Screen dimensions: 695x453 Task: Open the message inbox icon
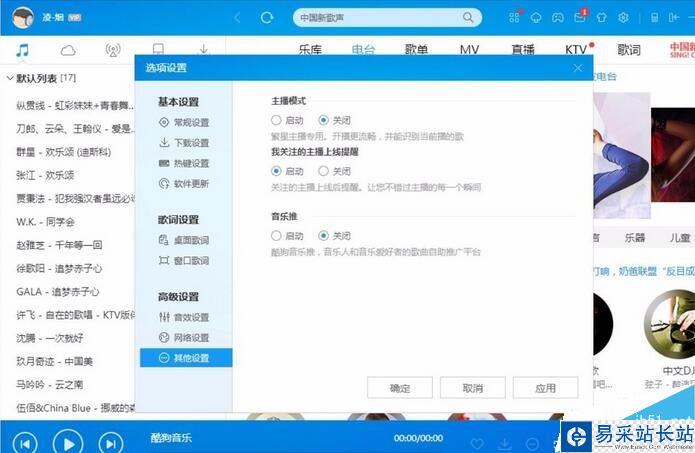click(579, 18)
